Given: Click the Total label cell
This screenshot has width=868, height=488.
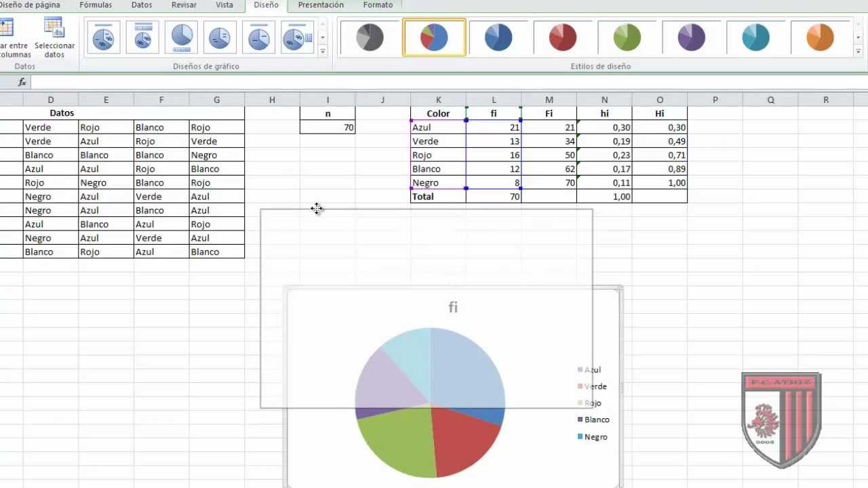Looking at the screenshot, I should tap(438, 197).
